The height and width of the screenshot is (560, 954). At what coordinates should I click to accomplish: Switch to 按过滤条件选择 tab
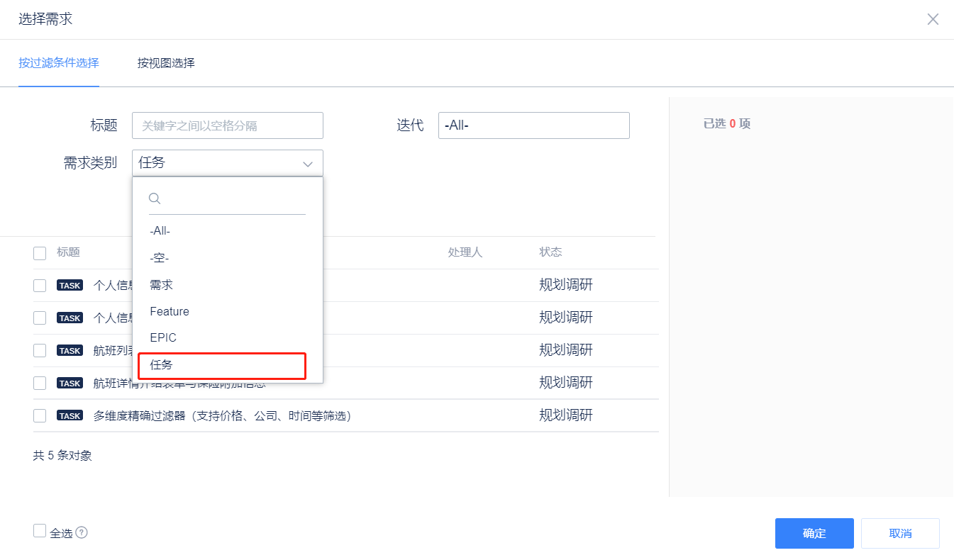pyautogui.click(x=59, y=63)
